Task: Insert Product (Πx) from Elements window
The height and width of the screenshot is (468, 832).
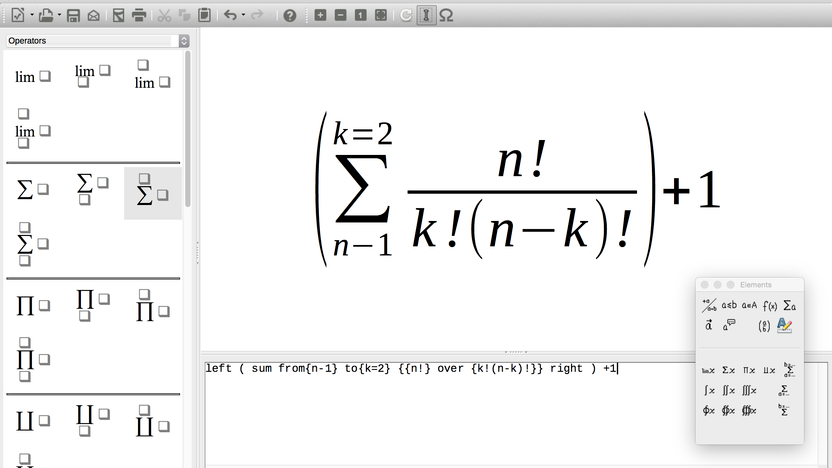Action: (749, 370)
